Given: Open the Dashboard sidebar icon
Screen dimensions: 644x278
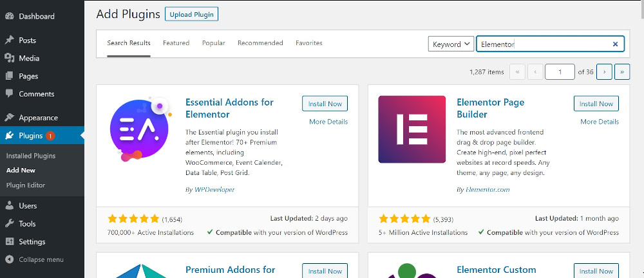Looking at the screenshot, I should 9,16.
